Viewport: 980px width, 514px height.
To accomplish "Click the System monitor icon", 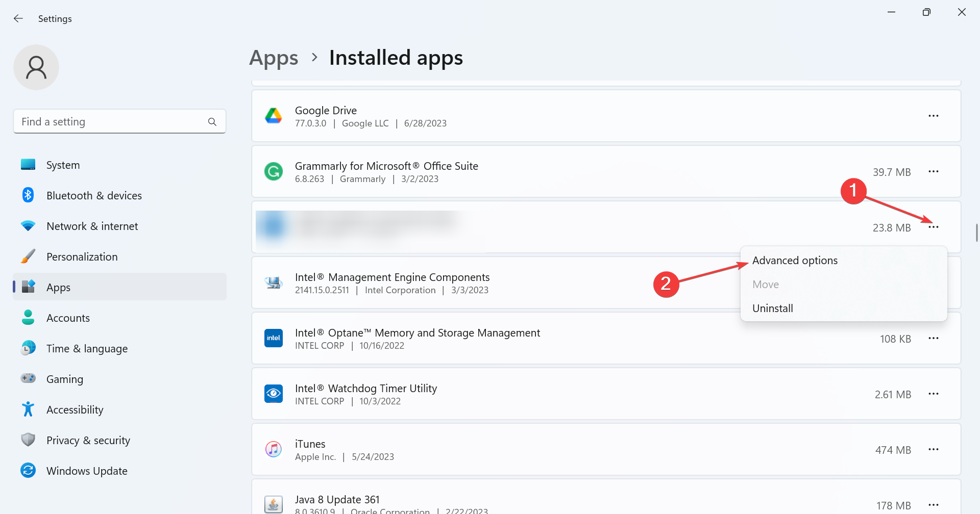I will pyautogui.click(x=28, y=164).
